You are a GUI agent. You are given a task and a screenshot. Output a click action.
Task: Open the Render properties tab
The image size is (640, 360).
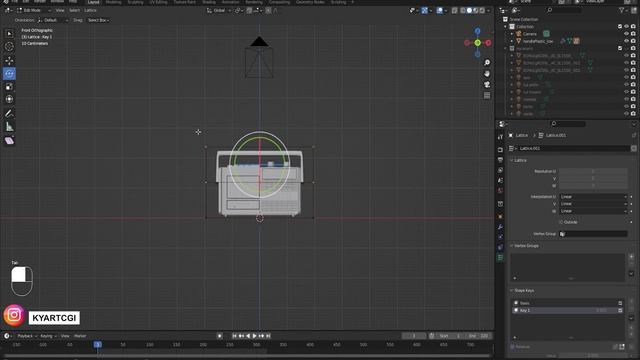(500, 150)
